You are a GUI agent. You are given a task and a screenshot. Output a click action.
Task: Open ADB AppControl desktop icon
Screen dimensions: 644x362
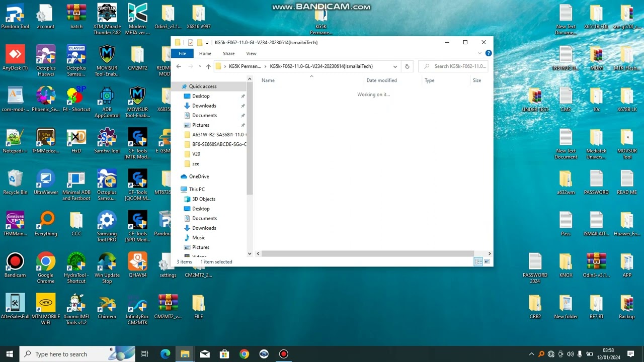[107, 102]
